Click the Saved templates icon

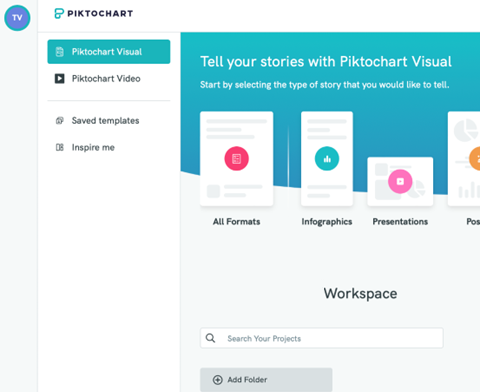point(60,121)
